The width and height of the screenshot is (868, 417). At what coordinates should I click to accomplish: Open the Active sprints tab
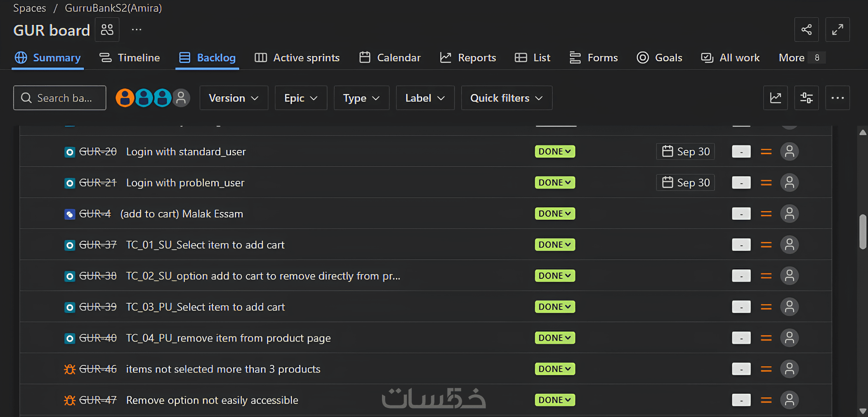tap(297, 58)
